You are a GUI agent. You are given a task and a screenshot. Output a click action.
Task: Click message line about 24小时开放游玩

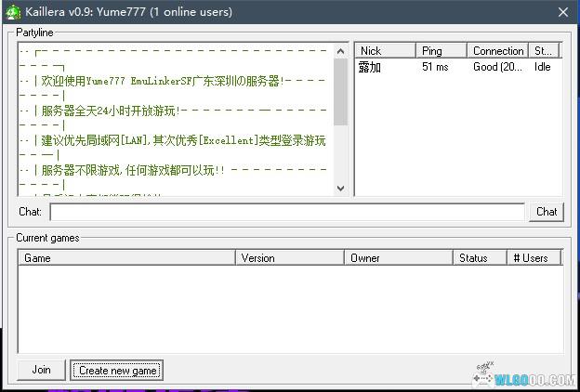111,111
